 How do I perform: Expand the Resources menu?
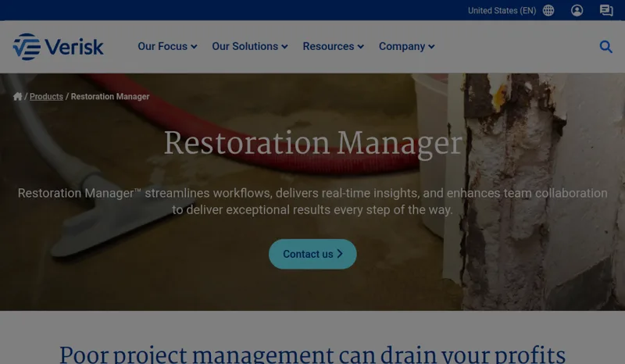[334, 47]
